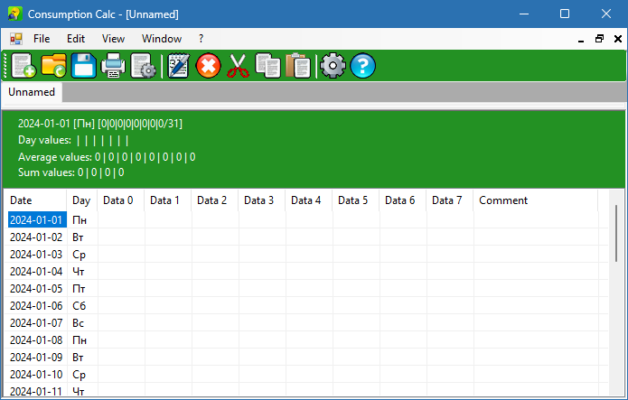Click the Date column header
This screenshot has height=400, width=628.
pos(35,200)
